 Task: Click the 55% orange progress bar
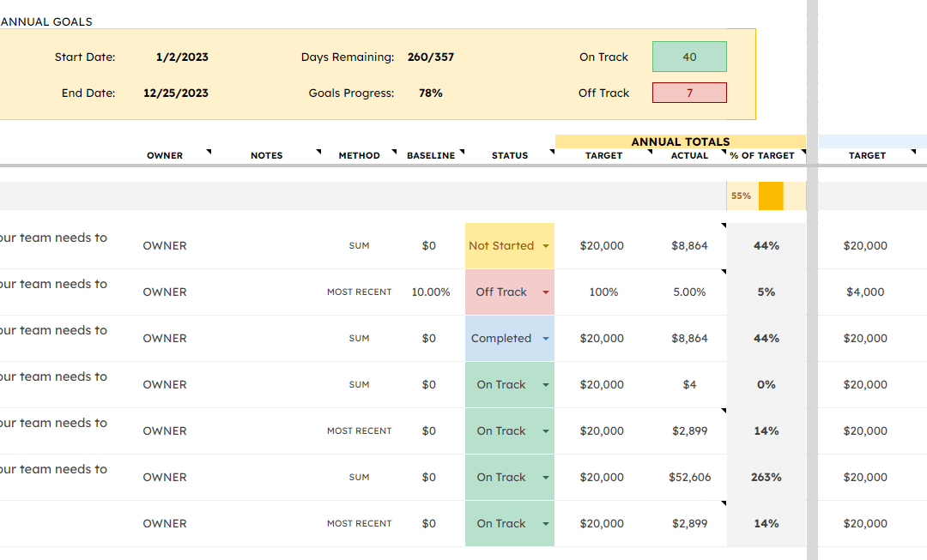pos(771,196)
